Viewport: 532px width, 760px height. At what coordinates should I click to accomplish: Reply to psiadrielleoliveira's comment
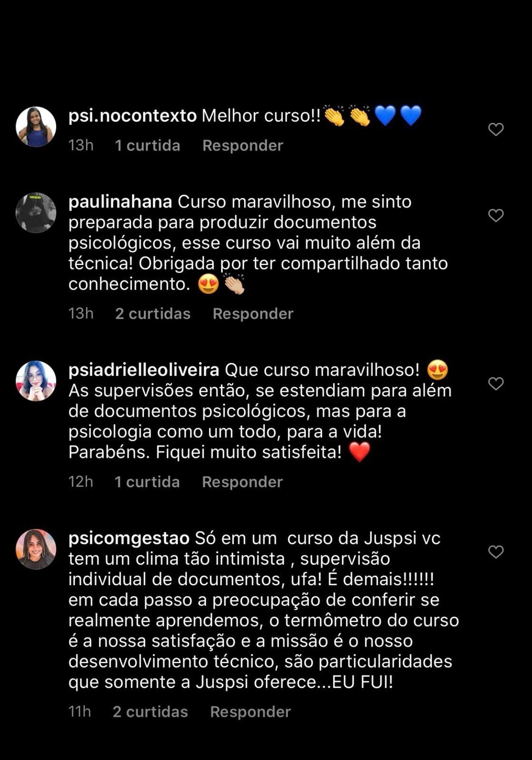[242, 482]
